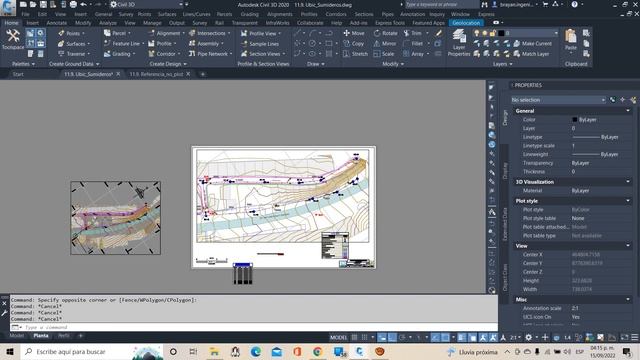Click the Erase pencil icon
The height and width of the screenshot is (360, 640).
(438, 33)
